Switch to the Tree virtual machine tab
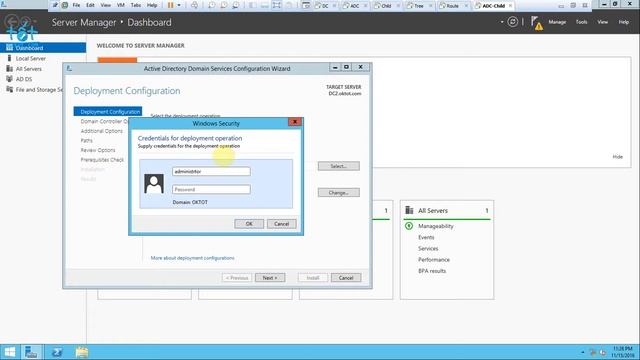 418,6
